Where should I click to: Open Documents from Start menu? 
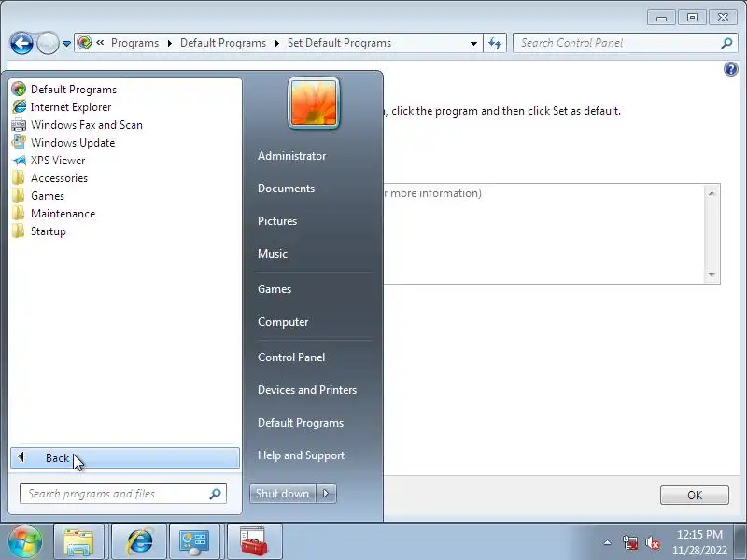click(x=286, y=189)
